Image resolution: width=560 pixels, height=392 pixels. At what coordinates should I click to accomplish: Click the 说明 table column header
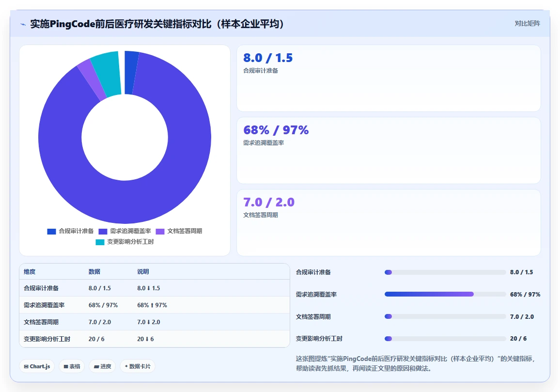coord(143,271)
